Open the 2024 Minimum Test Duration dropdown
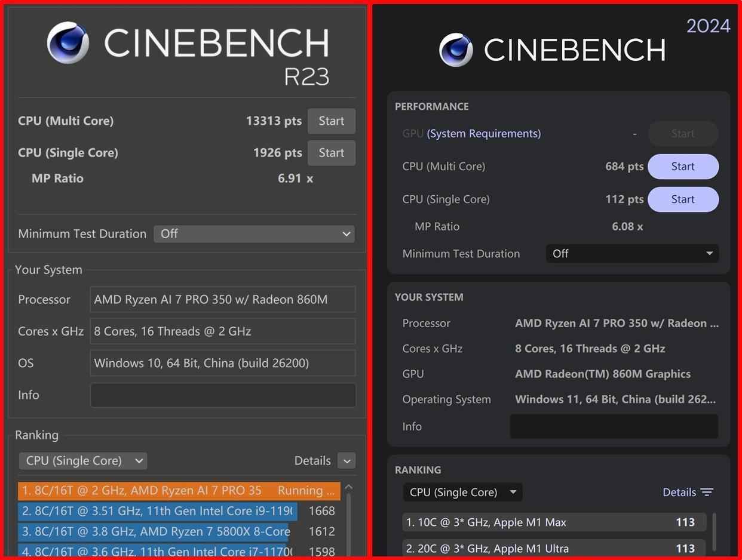This screenshot has width=742, height=560. click(632, 254)
